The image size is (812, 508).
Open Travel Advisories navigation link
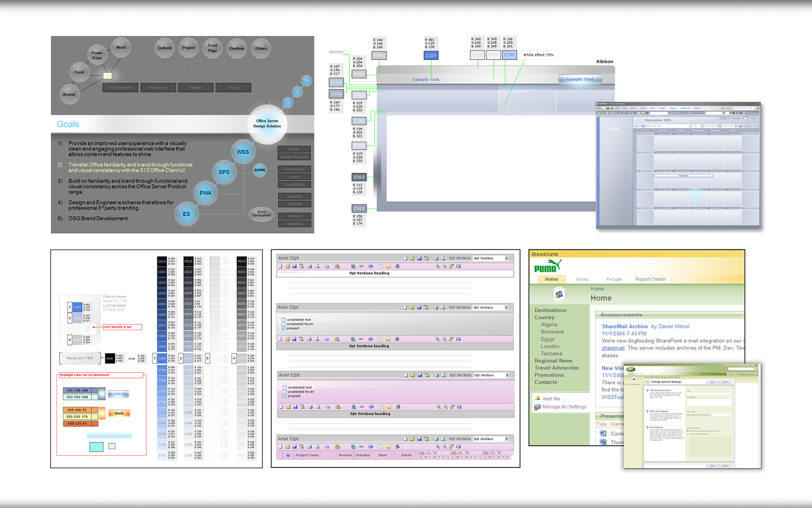556,368
